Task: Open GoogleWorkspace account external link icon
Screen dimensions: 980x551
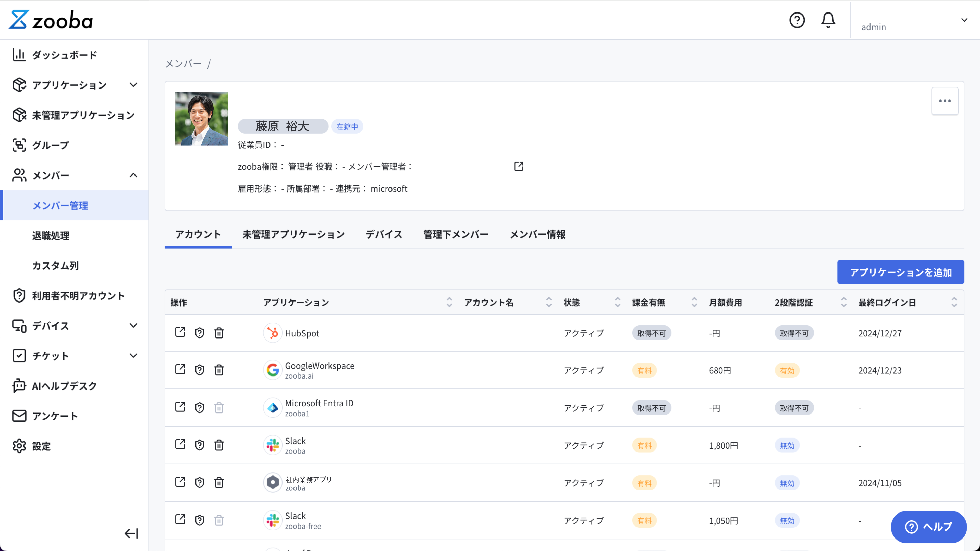Action: pyautogui.click(x=180, y=369)
